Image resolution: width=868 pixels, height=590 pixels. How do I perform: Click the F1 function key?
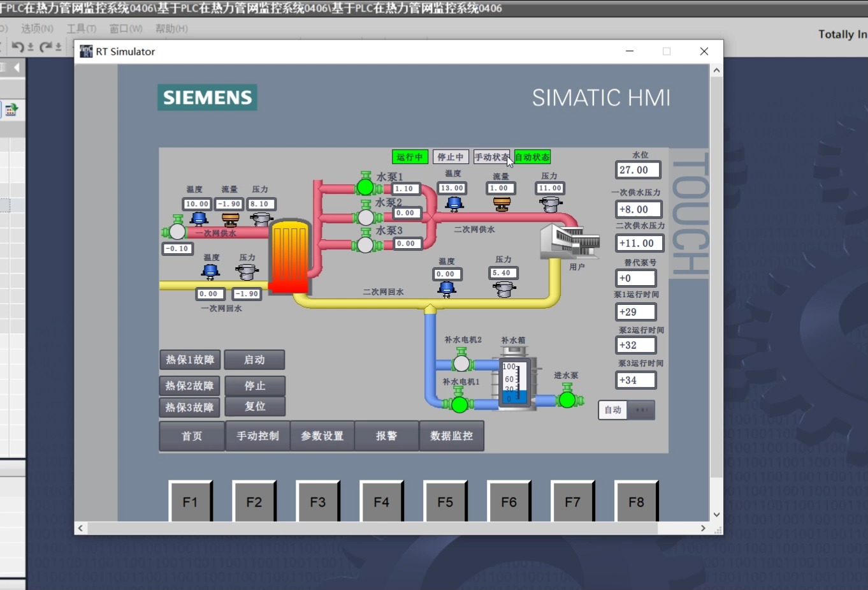pos(191,502)
